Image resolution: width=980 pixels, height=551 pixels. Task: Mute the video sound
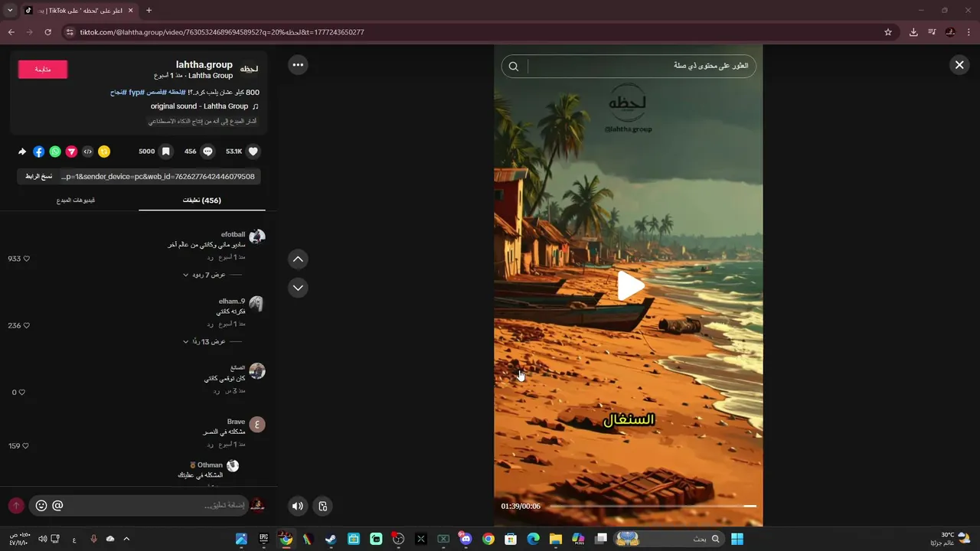click(x=298, y=506)
